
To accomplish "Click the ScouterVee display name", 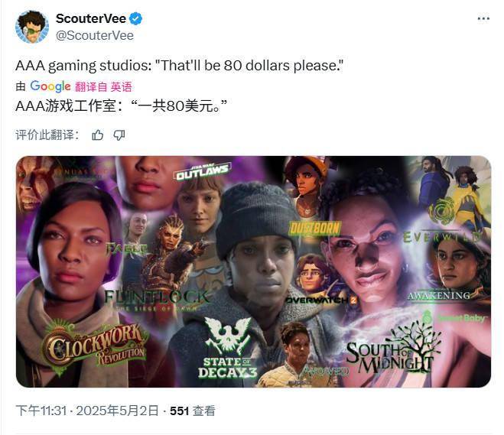I will [x=91, y=18].
